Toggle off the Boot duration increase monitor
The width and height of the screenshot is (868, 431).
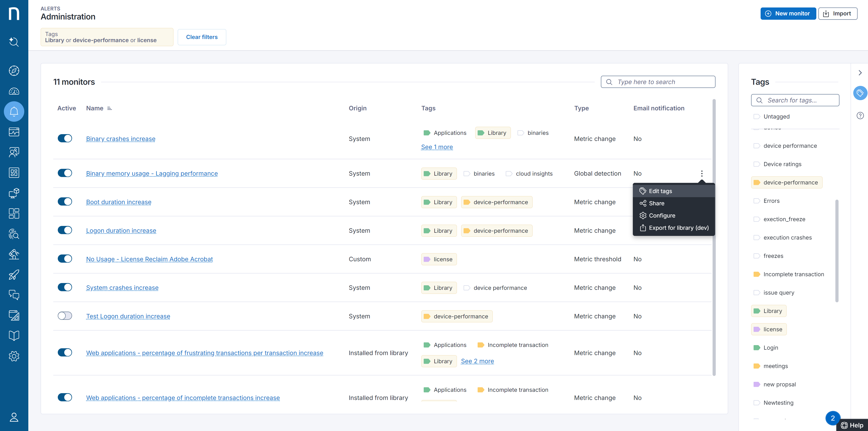(65, 202)
